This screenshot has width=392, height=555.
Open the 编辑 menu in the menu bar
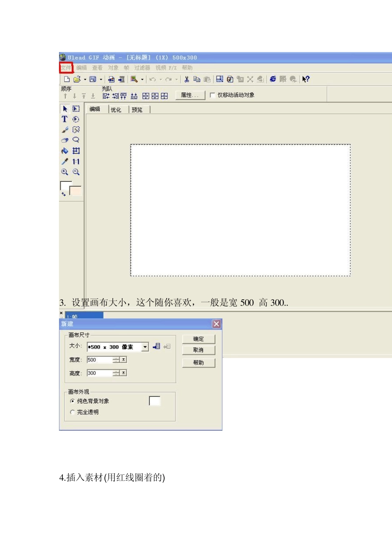pos(81,68)
